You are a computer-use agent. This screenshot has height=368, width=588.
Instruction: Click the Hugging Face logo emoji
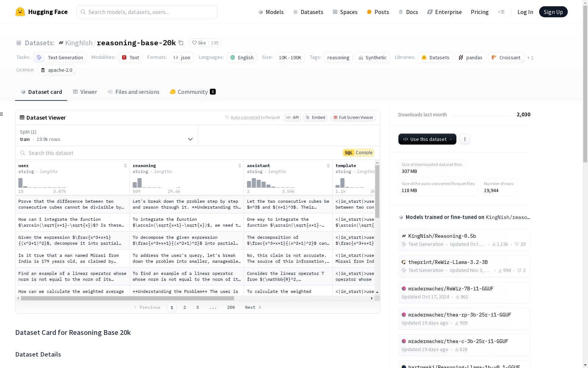click(20, 12)
